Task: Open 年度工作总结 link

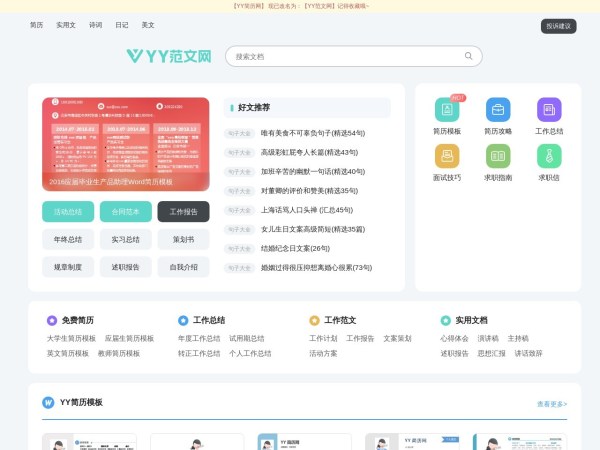Action: 199,338
